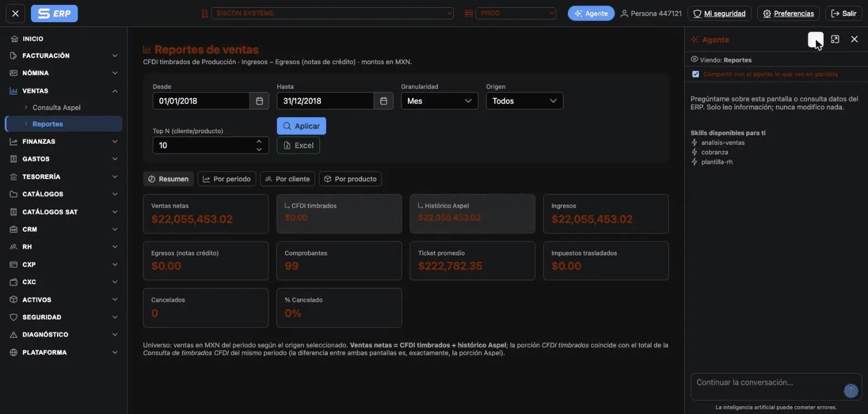Image resolution: width=868 pixels, height=414 pixels.
Task: Click the Desde date field
Action: click(201, 101)
